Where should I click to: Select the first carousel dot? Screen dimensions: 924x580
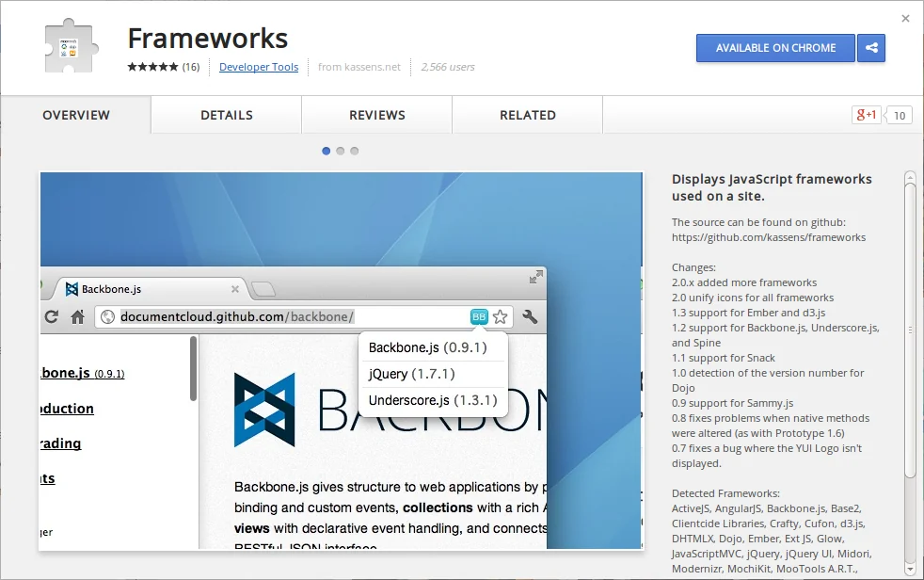point(326,151)
